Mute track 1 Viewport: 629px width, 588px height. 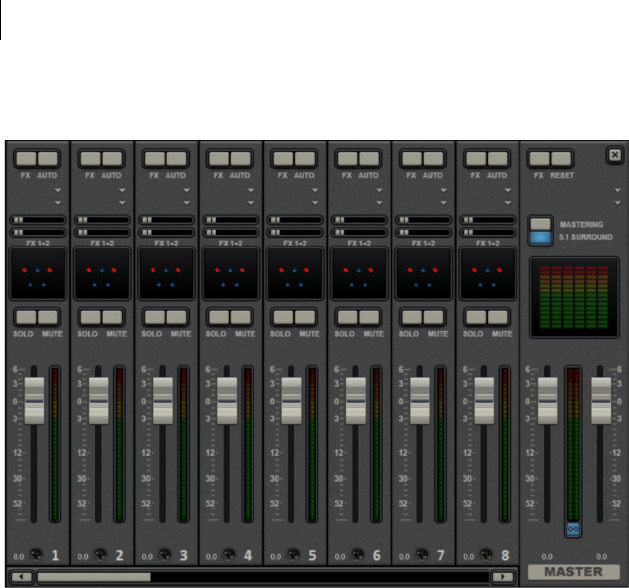[48, 317]
